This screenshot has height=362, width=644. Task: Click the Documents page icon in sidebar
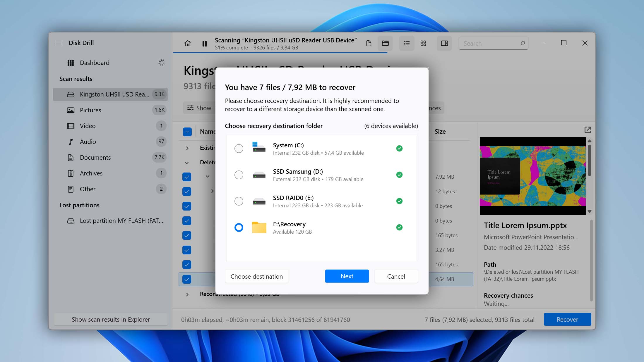[71, 158]
